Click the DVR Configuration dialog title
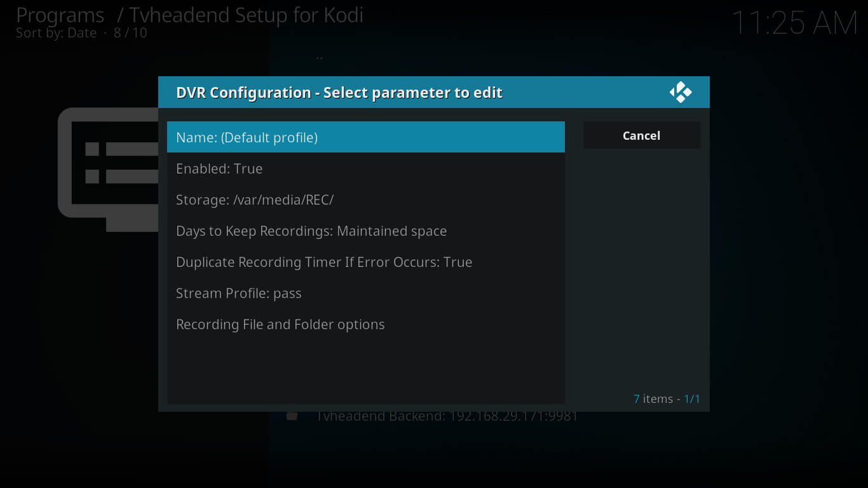Screen dimensions: 868x488 coord(339,93)
